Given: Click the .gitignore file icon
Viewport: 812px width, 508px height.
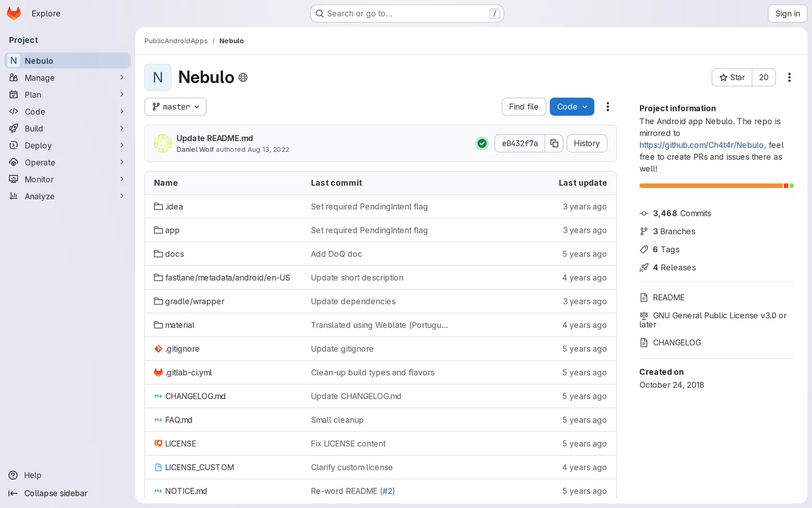Looking at the screenshot, I should (158, 349).
